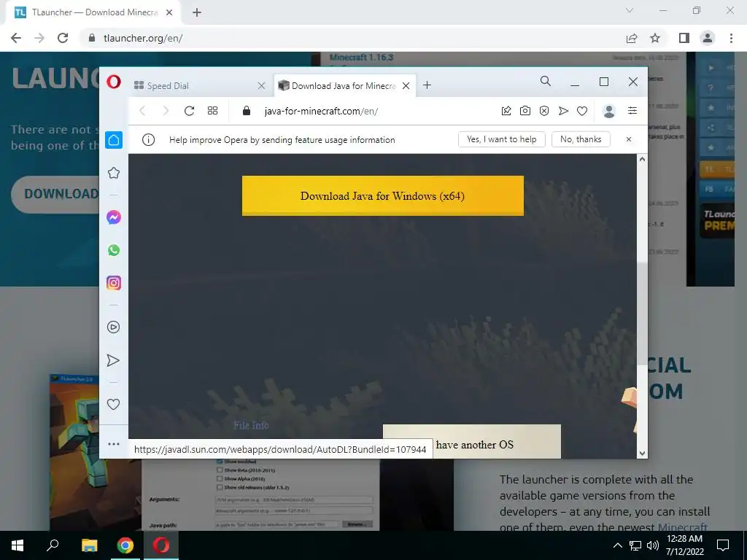Image resolution: width=747 pixels, height=560 pixels.
Task: Open taskbar search
Action: point(53,545)
